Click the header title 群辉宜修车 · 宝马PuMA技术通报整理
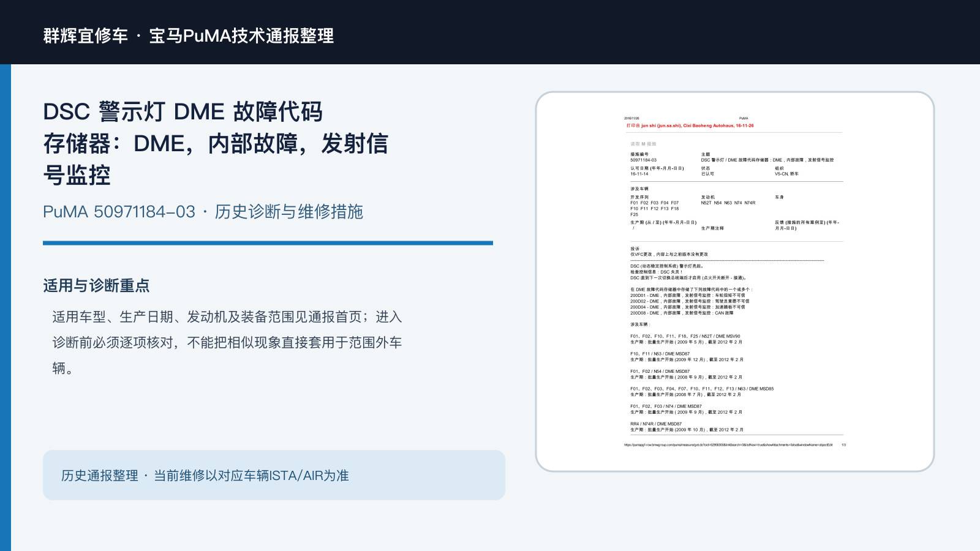980x551 pixels. click(x=189, y=36)
